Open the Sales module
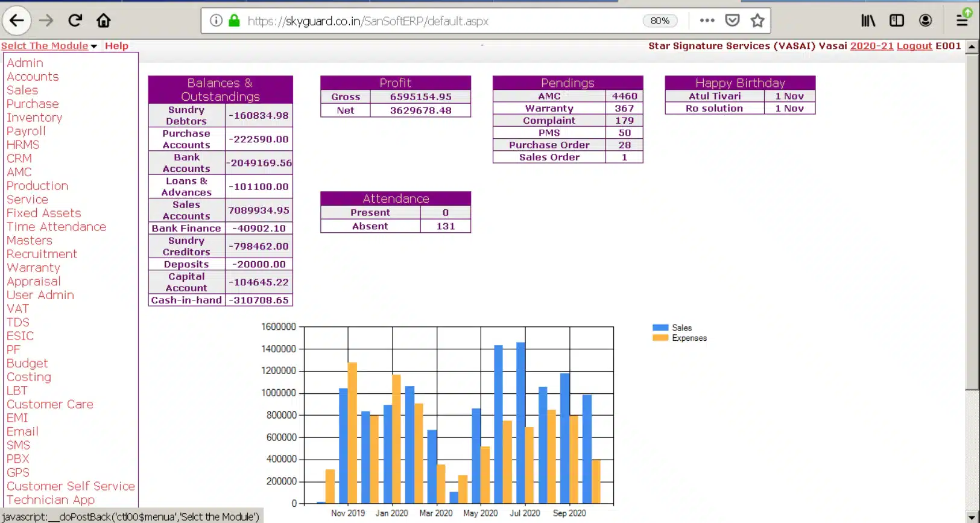Image resolution: width=980 pixels, height=523 pixels. point(22,90)
